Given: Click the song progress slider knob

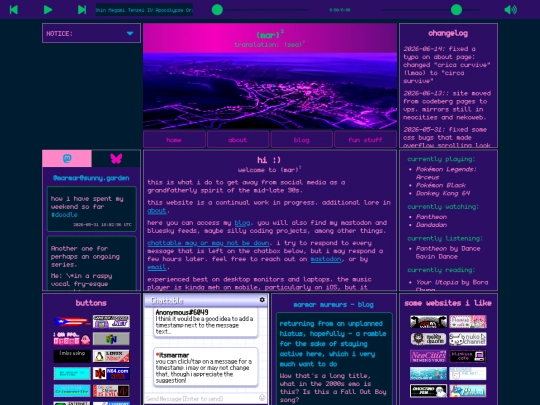Looking at the screenshot, I should [x=217, y=10].
